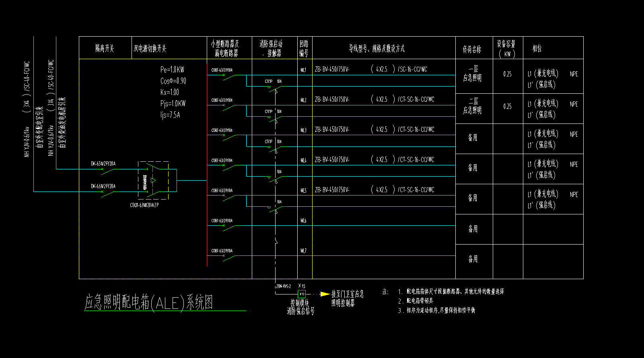Select the "隔离开关" column header
Viewport: 644px width, 358px height.
click(x=105, y=49)
